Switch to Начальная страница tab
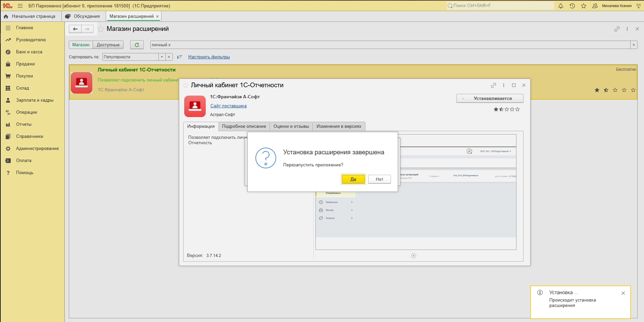 coord(30,16)
